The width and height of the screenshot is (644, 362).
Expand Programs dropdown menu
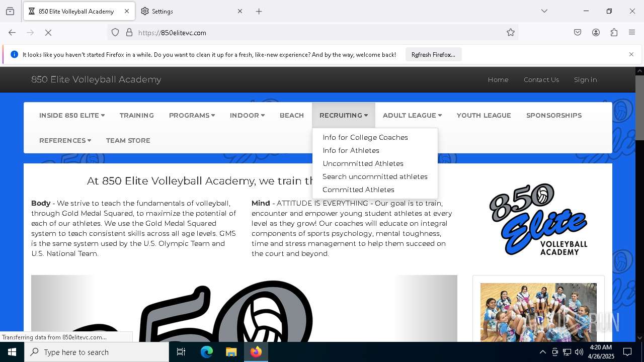point(192,115)
